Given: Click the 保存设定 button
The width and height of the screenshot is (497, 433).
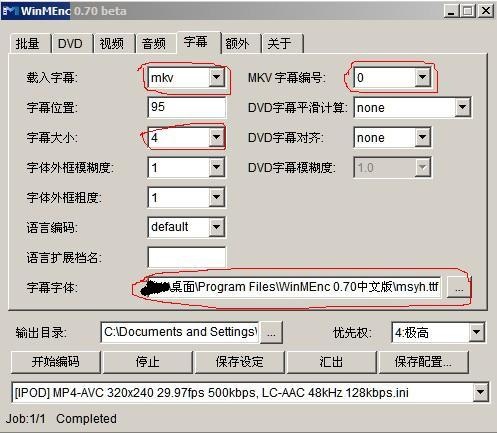Looking at the screenshot, I should pos(240,362).
